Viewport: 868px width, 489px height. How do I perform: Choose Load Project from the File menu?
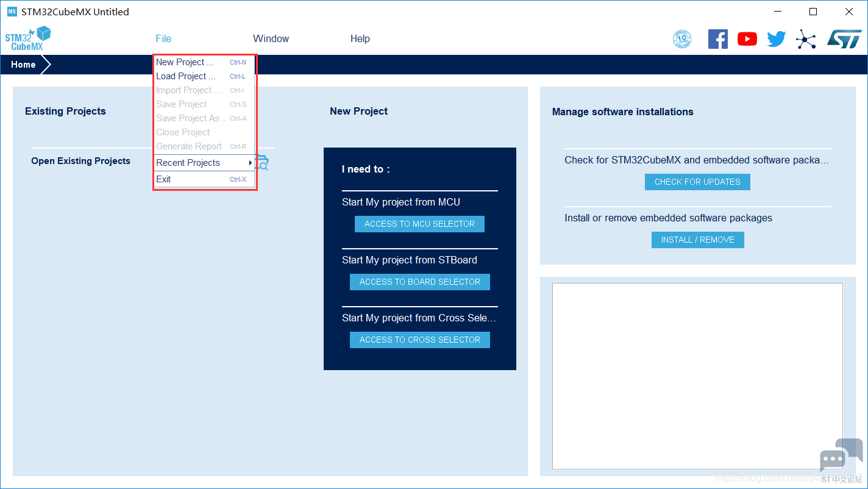pyautogui.click(x=204, y=76)
